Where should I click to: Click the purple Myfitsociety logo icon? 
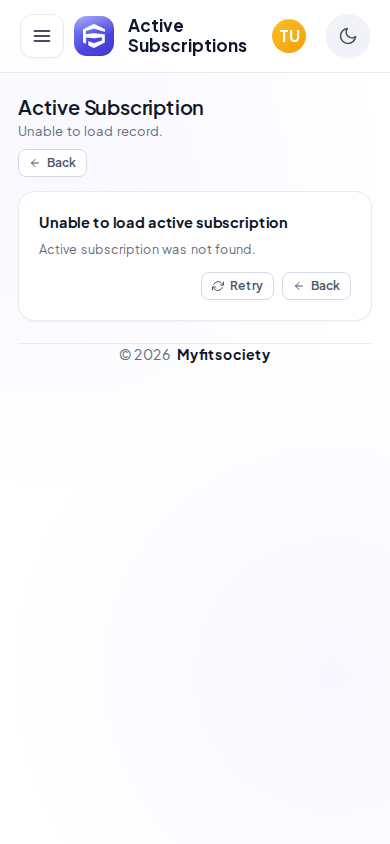click(94, 36)
